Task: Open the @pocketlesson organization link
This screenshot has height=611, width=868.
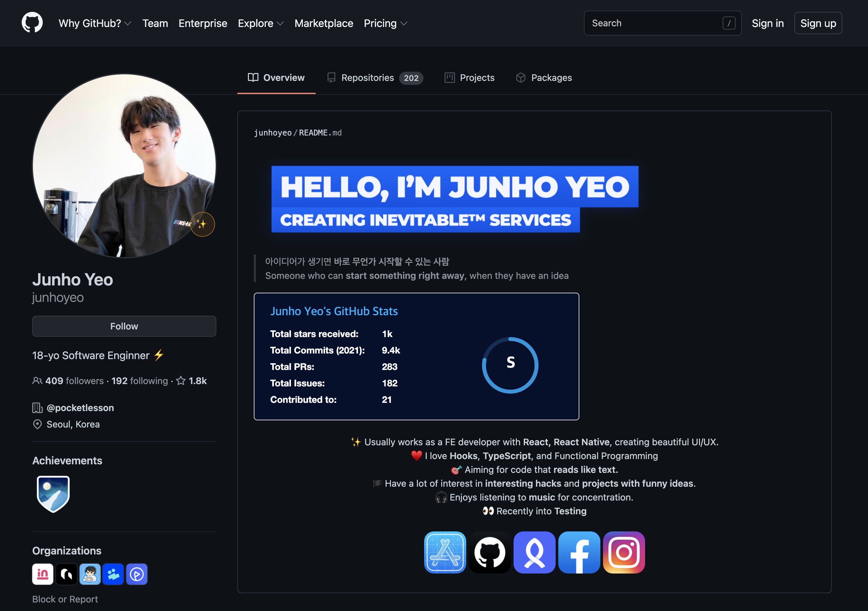Action: [80, 407]
